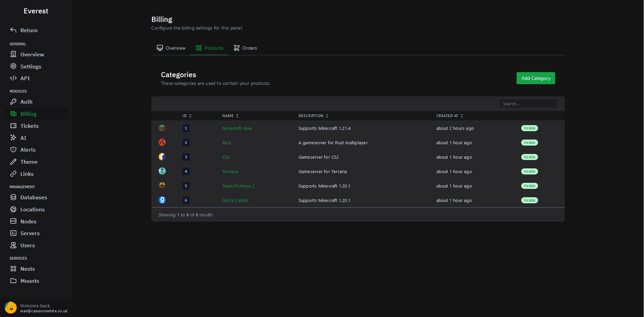Click the Visible badge for Rust
644x317 pixels.
(x=529, y=143)
